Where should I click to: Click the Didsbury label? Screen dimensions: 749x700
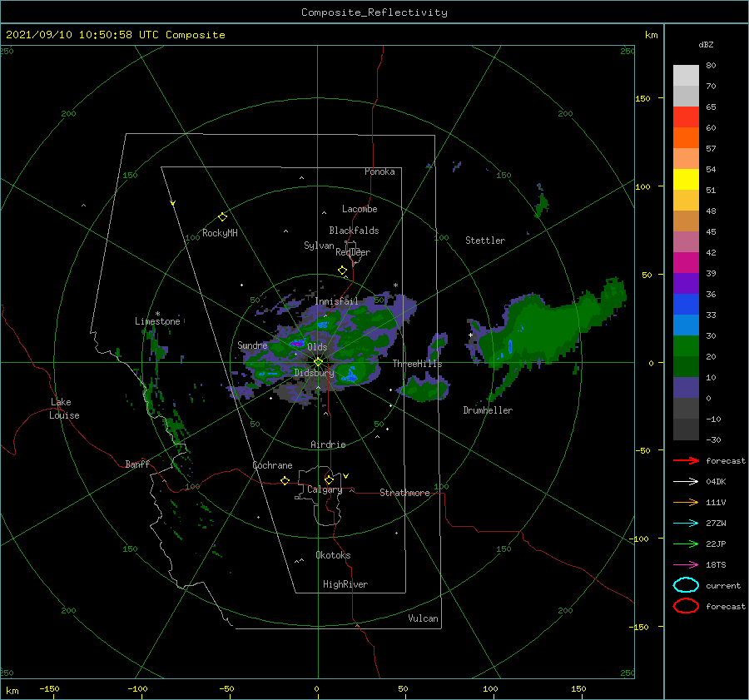pos(315,373)
